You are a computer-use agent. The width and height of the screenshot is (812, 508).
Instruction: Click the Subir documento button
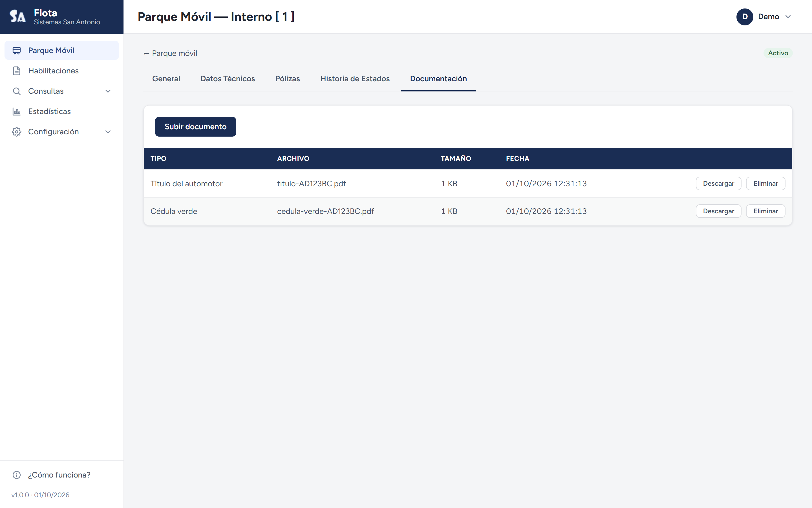(195, 127)
